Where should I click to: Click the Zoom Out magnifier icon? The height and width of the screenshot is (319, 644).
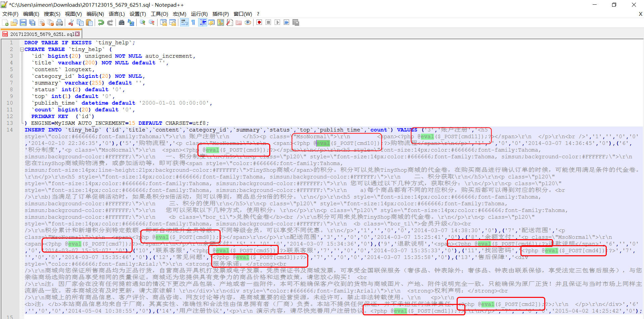click(x=152, y=22)
